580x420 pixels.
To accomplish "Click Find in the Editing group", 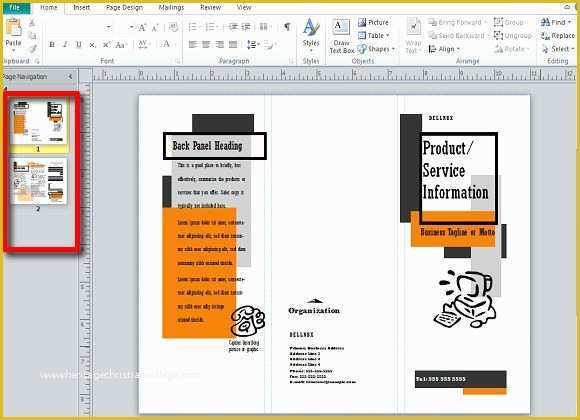I will point(556,23).
